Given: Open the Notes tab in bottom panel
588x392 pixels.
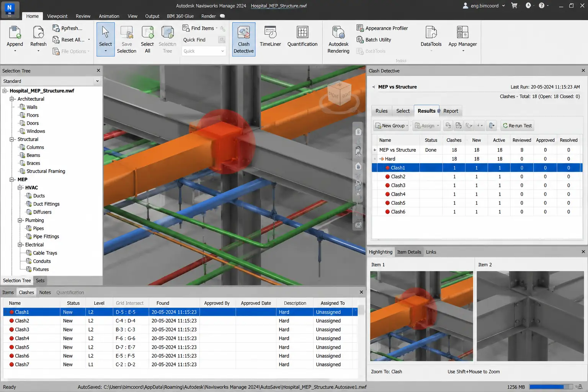Looking at the screenshot, I should tap(45, 292).
